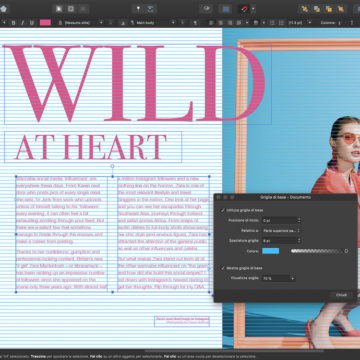Toggle the blue baseline grid toolbar icon

tap(226, 9)
